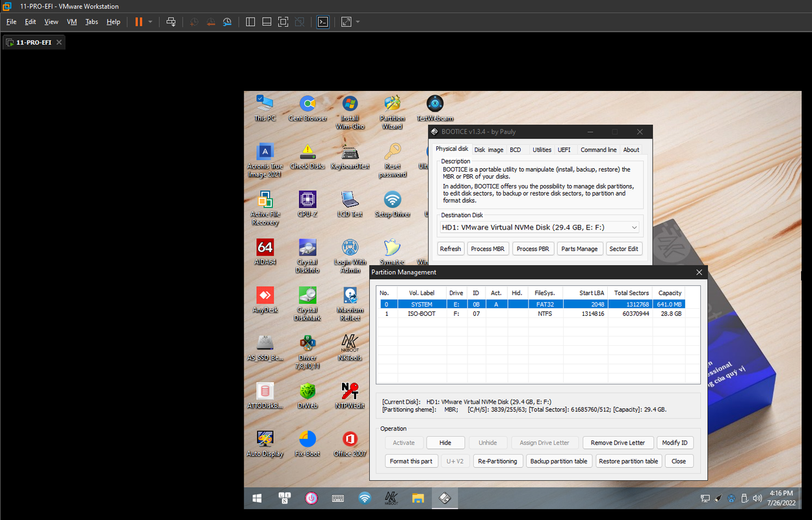Click volume icon in system tray
Viewport: 812px width, 520px height.
tap(757, 499)
